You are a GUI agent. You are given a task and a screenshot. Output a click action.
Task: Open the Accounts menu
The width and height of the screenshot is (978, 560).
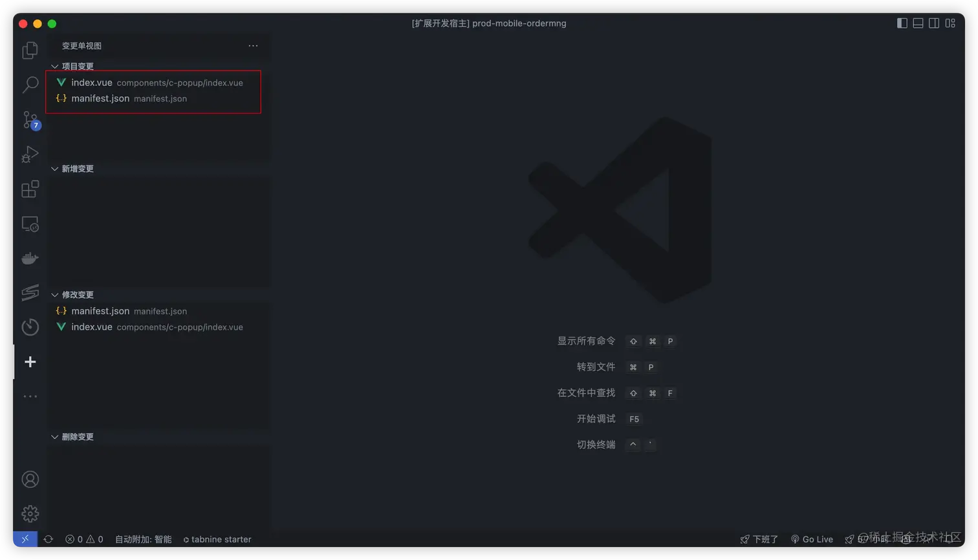(30, 479)
